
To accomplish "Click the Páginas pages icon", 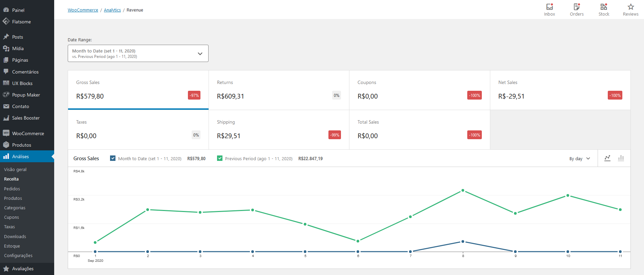I will 6,60.
